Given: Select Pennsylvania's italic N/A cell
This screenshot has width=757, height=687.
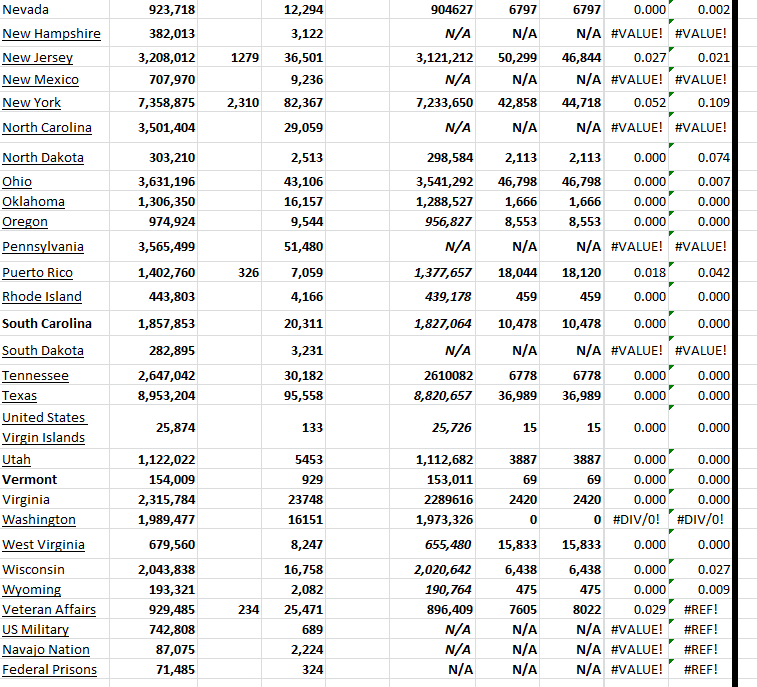Looking at the screenshot, I should pyautogui.click(x=433, y=247).
